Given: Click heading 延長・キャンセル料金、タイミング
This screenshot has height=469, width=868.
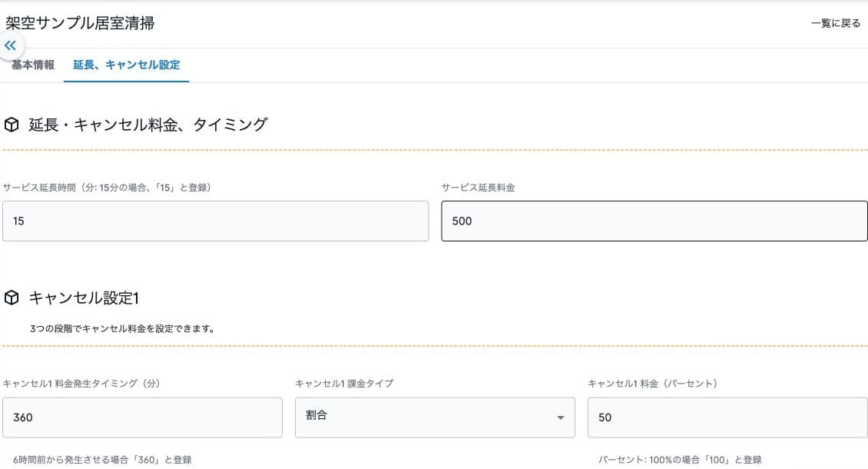Looking at the screenshot, I should [x=147, y=125].
